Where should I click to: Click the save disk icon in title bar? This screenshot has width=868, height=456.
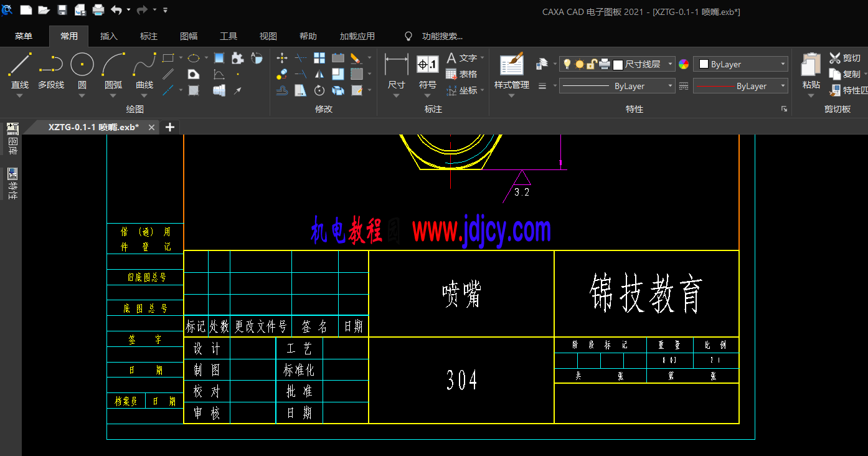point(62,10)
